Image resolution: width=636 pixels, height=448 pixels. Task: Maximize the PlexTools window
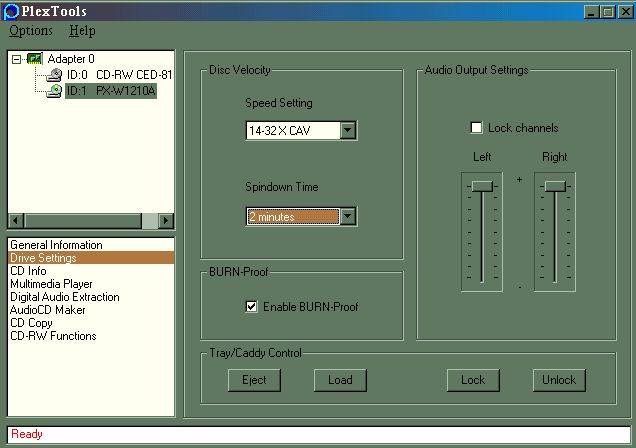point(607,12)
